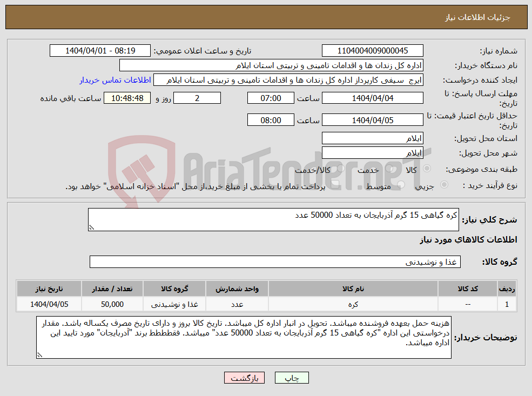532x396 pixels.
Task: Select the خدمت radio button
Action: click(x=389, y=169)
